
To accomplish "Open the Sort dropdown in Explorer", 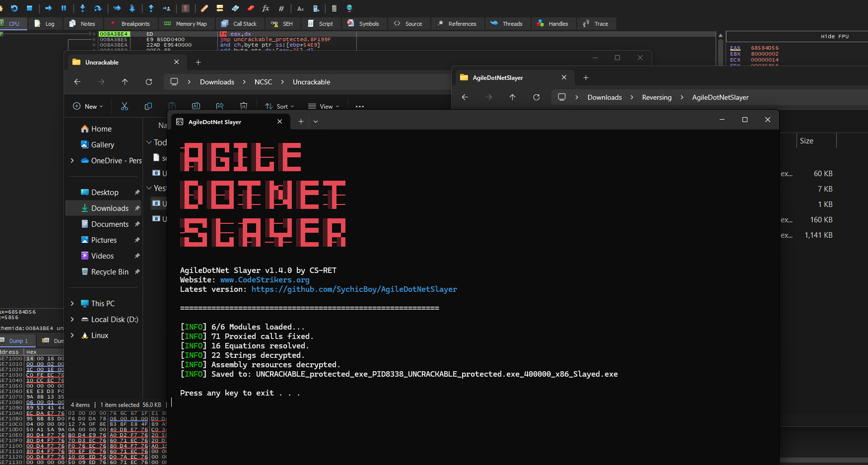I will (x=279, y=106).
